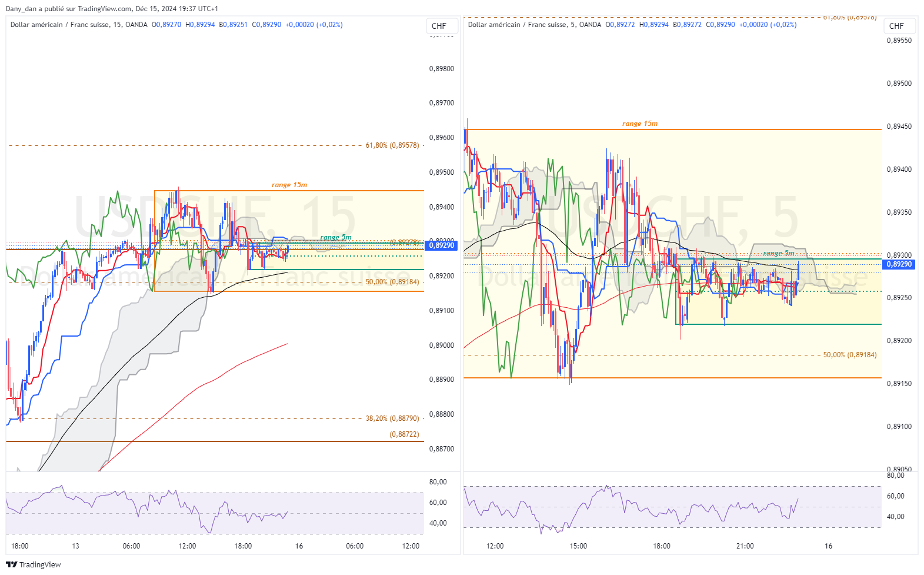This screenshot has height=575, width=924.
Task: Select the "Dollar américain / Franc suisse, 5, OANDA" title
Action: coord(535,25)
